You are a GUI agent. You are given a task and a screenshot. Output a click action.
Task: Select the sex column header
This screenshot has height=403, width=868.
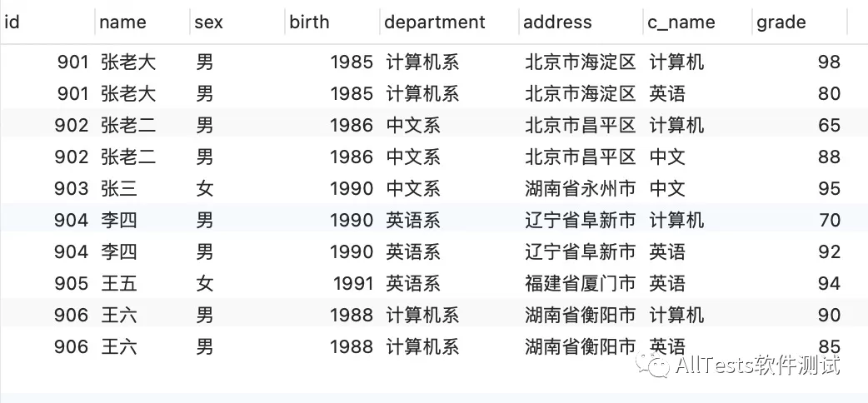[209, 22]
